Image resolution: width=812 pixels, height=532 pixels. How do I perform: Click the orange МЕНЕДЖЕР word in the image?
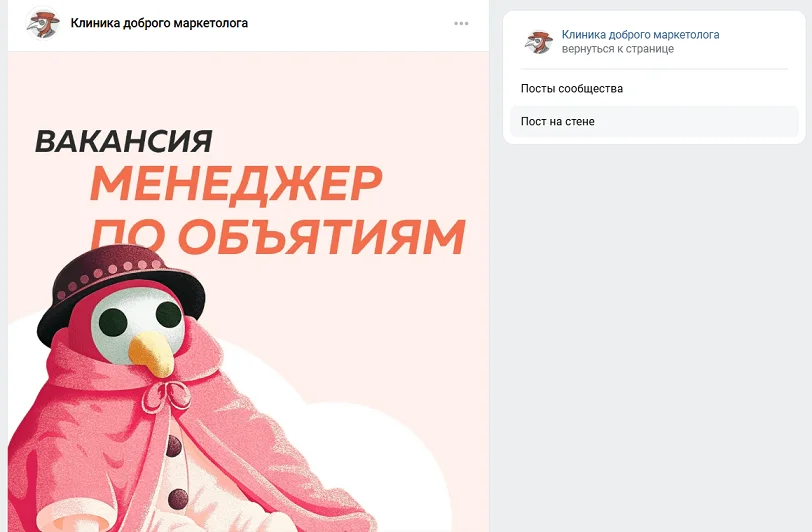point(236,183)
